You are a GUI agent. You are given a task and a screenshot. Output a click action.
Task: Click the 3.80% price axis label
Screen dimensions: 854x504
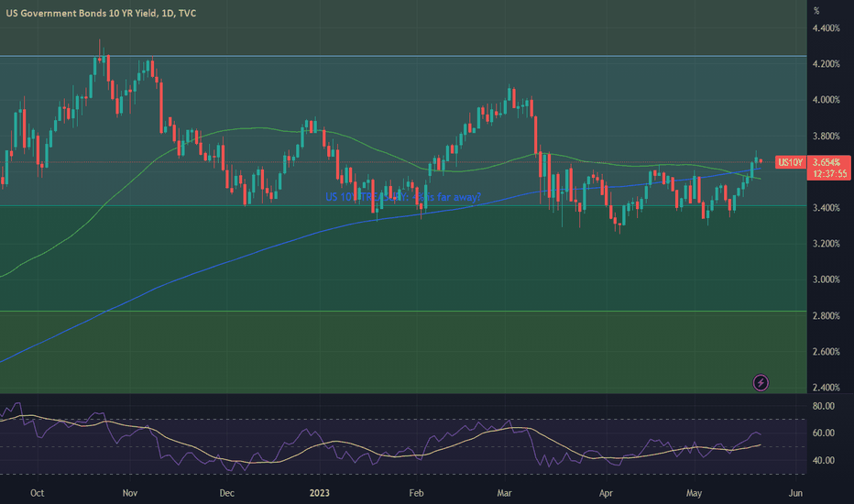point(827,136)
